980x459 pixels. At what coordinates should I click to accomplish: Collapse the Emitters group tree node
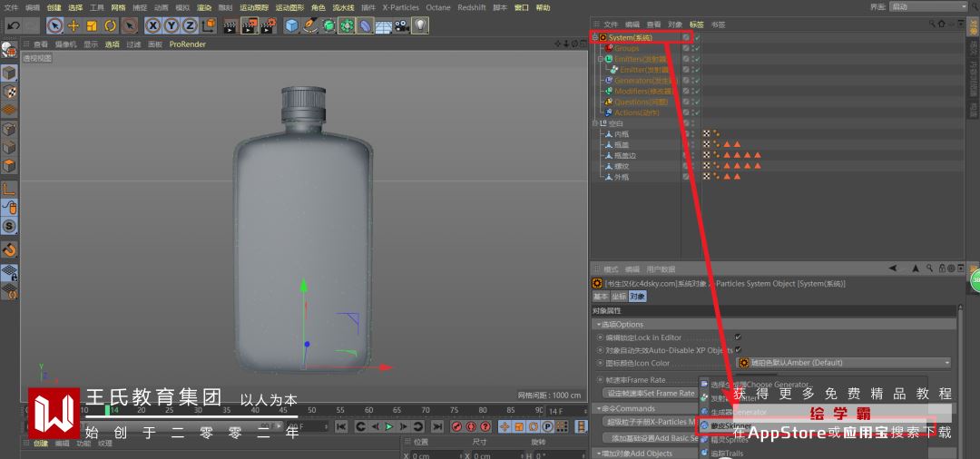tap(601, 59)
